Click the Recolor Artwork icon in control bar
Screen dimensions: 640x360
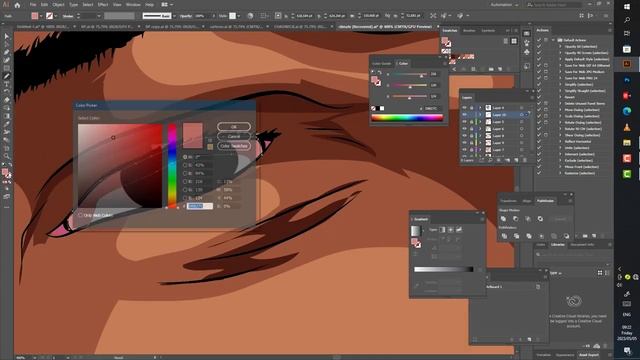coord(250,16)
